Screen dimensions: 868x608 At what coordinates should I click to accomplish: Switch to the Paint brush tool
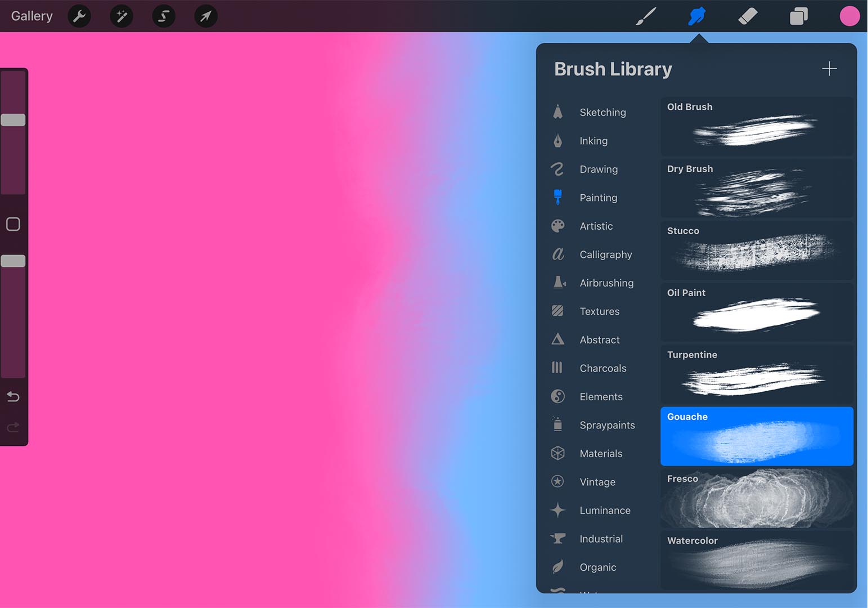point(646,16)
